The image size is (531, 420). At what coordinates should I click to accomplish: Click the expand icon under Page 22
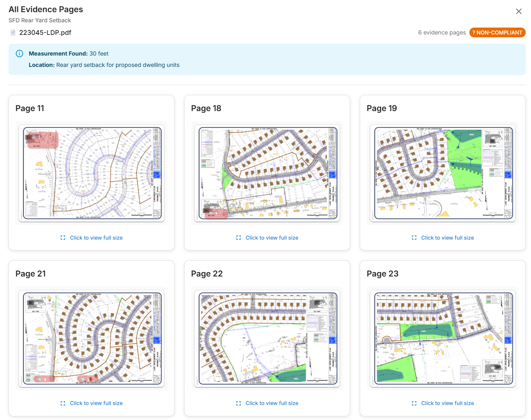point(239,403)
